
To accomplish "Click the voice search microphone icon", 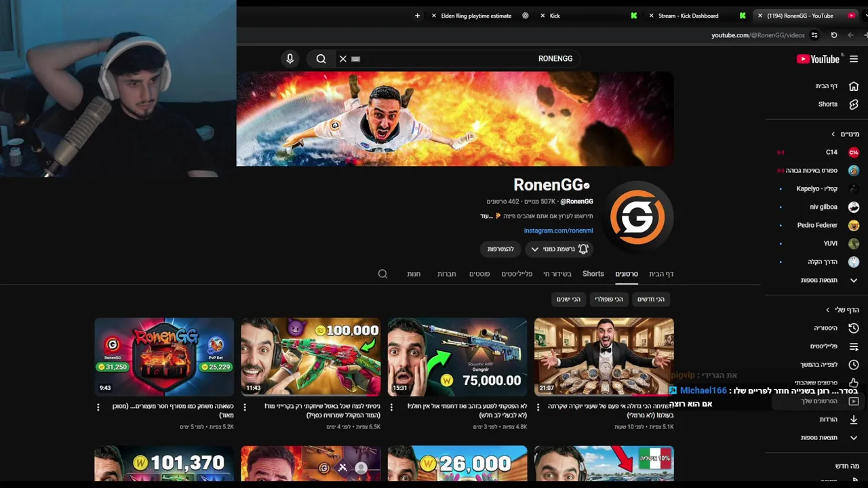I will click(290, 59).
